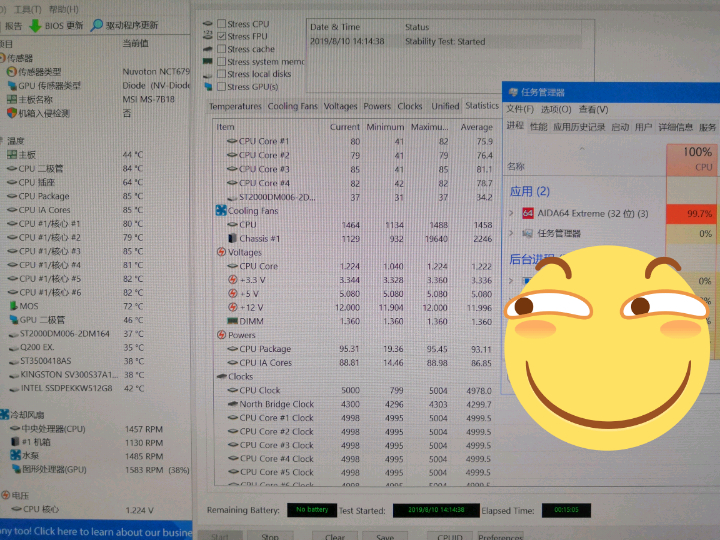Click the 报告 toolbar button

pos(13,26)
